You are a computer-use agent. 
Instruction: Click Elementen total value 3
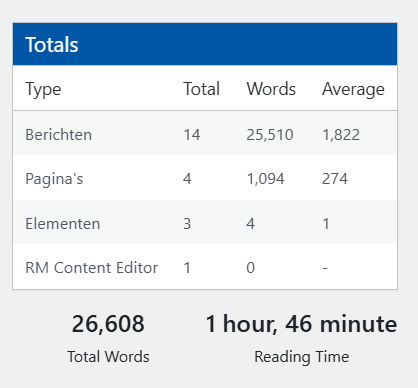click(187, 224)
